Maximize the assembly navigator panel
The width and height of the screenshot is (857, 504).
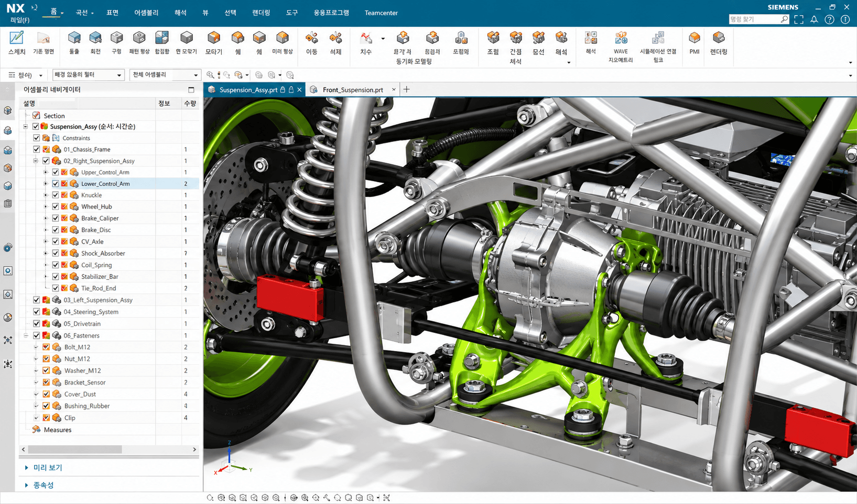tap(191, 90)
